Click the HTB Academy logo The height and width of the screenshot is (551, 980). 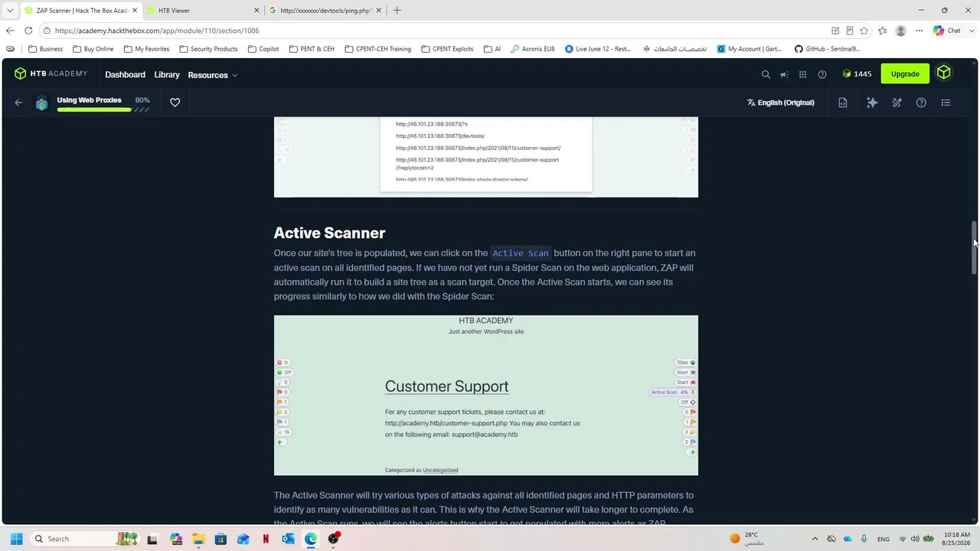(x=51, y=73)
